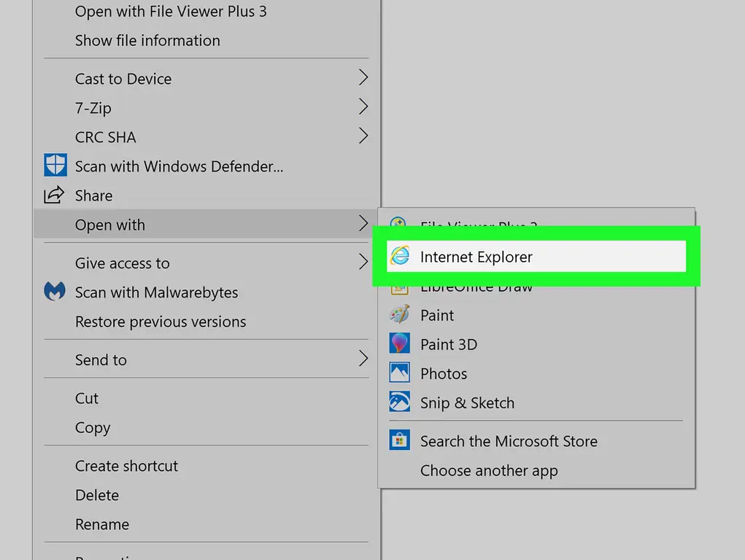Select Create shortcut
This screenshot has height=560, width=745.
206,466
